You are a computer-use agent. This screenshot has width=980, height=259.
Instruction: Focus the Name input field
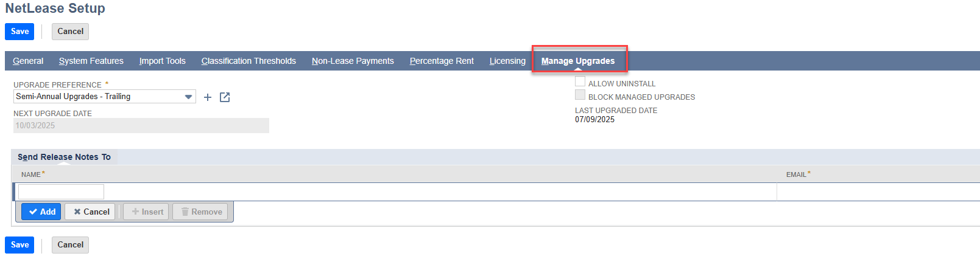(x=61, y=192)
